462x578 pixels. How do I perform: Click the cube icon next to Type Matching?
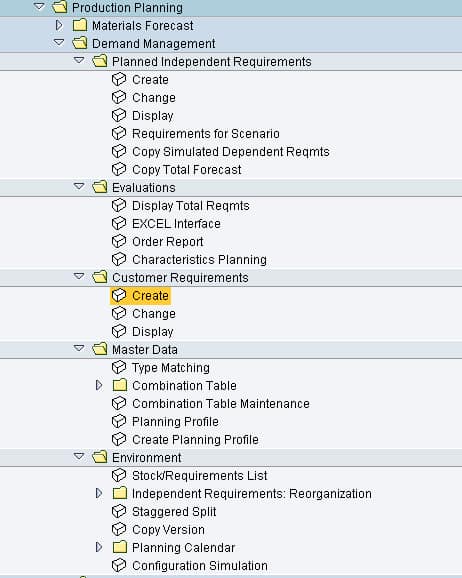coord(119,368)
